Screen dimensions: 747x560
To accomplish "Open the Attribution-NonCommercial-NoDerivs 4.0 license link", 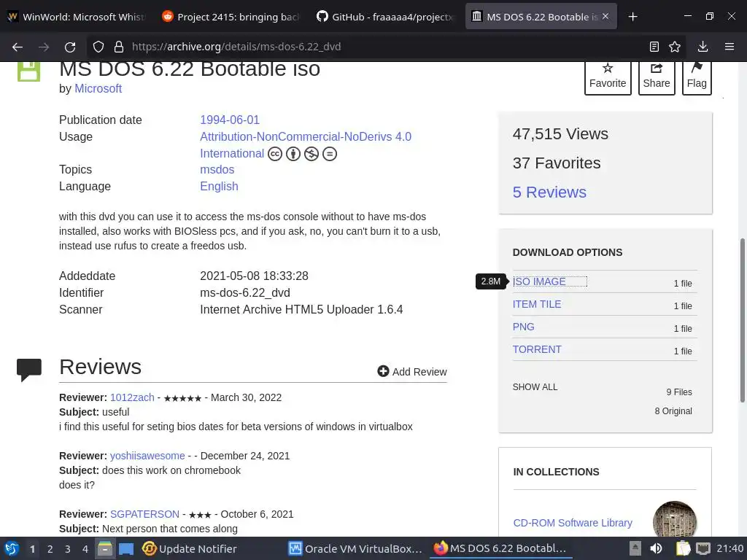I will coord(306,136).
